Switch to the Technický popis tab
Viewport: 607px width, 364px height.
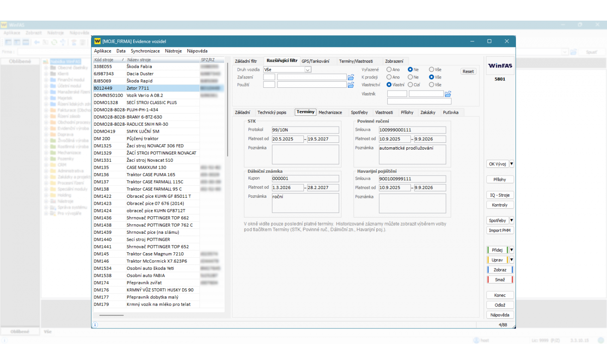[272, 112]
